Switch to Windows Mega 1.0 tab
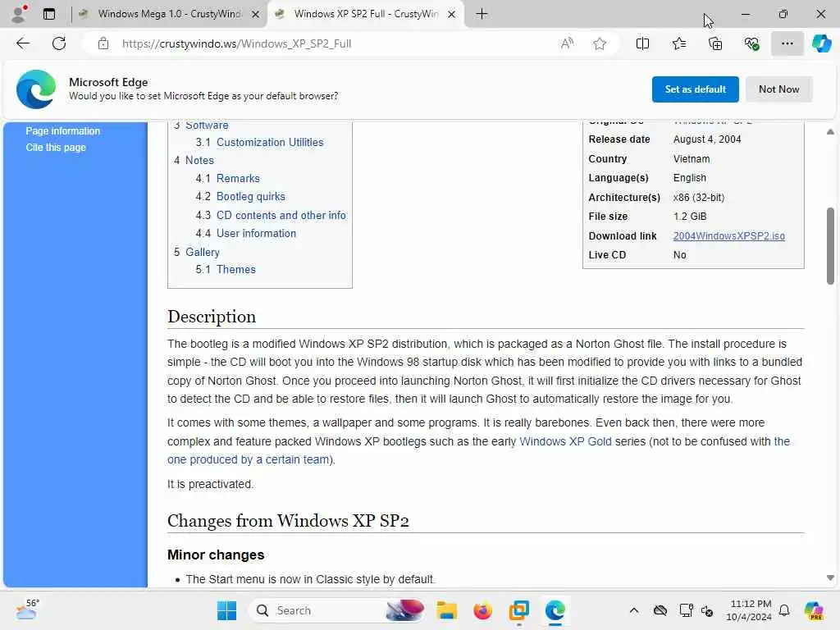 coord(169,14)
